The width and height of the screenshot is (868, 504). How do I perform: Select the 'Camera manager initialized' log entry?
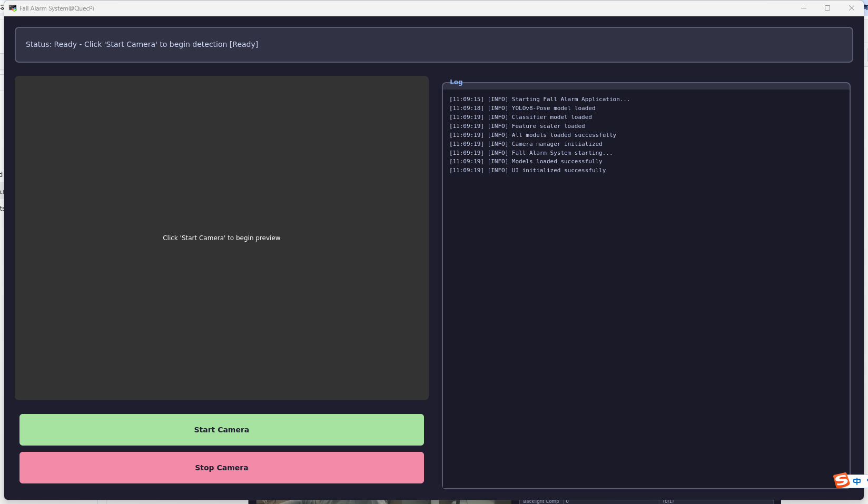(526, 144)
